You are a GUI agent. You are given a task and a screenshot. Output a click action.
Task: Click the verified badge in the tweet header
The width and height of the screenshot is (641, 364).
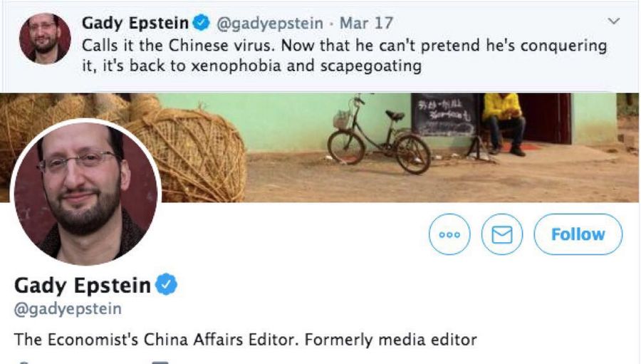[x=201, y=23]
